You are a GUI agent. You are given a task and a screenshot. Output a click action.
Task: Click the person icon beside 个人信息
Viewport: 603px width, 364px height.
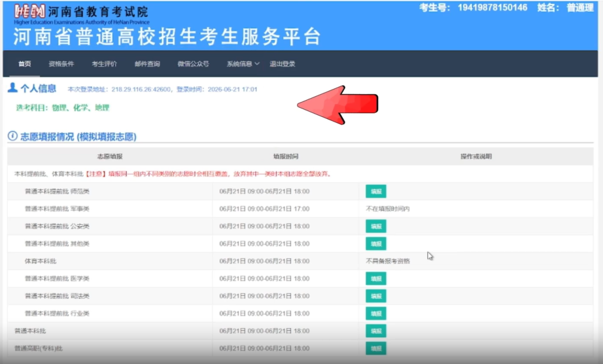coord(12,88)
